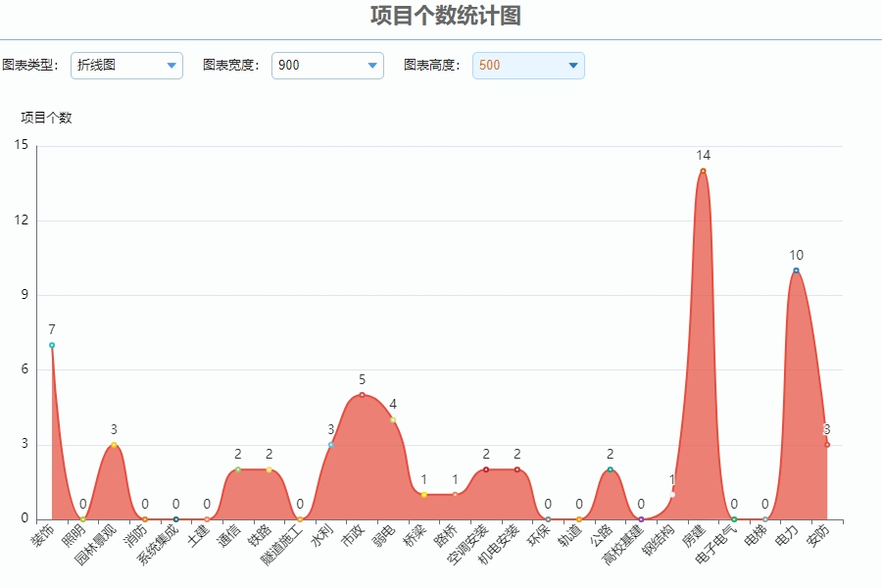
Task: Select the 房建 peak data point valued 14
Action: click(701, 171)
